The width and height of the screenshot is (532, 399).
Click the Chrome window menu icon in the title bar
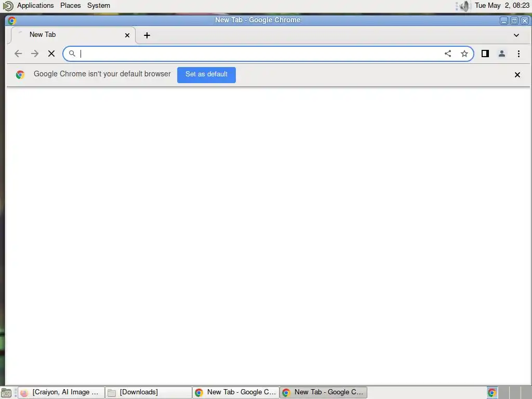pos(12,21)
